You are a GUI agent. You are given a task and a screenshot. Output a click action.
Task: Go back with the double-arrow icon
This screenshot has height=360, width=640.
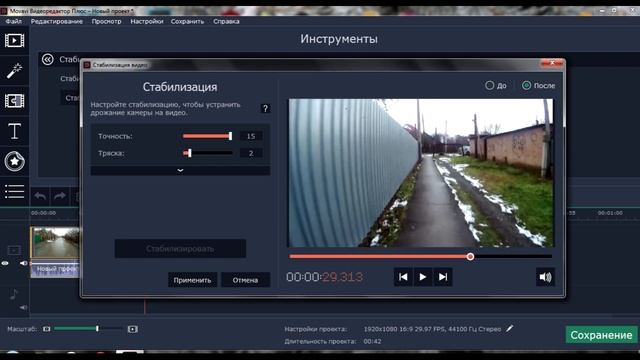click(x=48, y=60)
